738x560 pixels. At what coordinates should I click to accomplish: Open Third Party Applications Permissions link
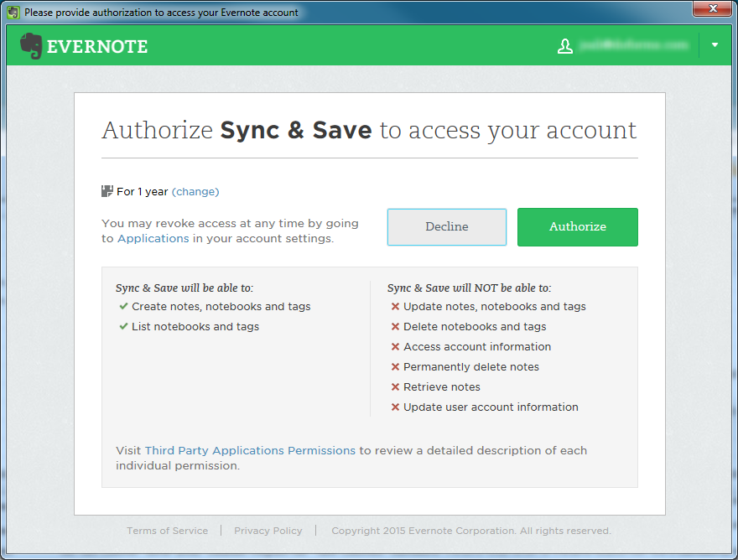250,450
